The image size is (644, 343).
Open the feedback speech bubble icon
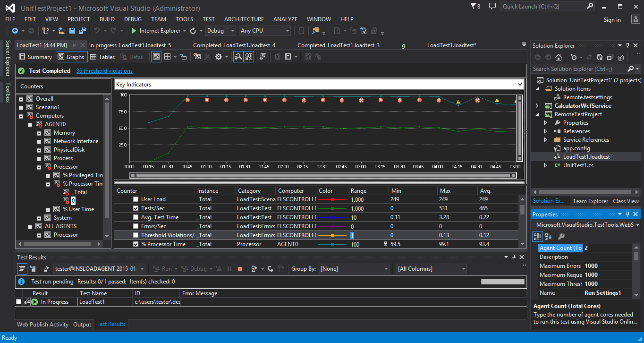(492, 6)
